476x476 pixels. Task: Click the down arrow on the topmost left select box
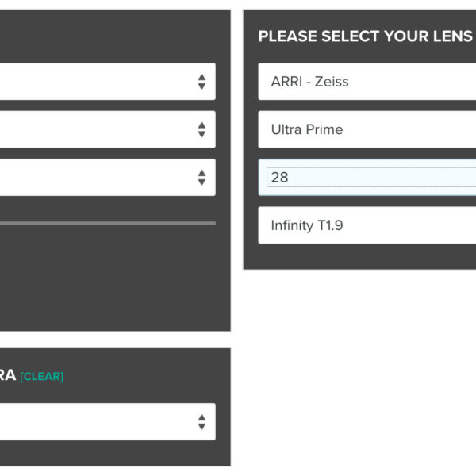[x=202, y=86]
